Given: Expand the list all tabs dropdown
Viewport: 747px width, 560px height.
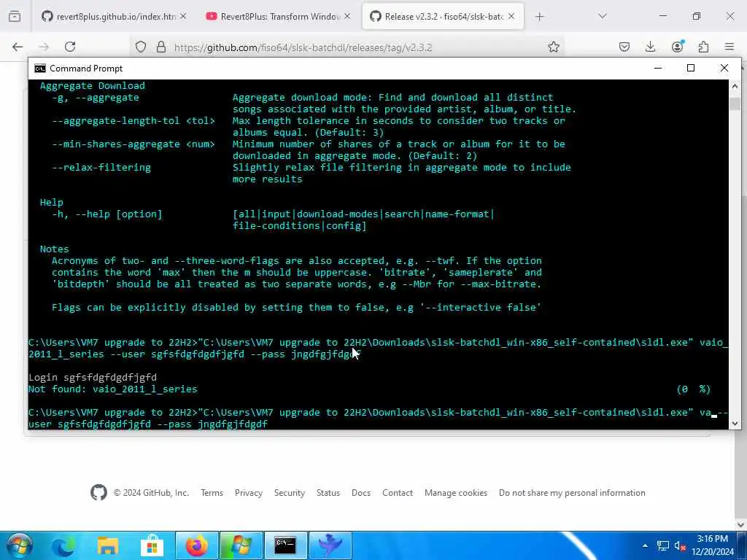Looking at the screenshot, I should [x=603, y=16].
